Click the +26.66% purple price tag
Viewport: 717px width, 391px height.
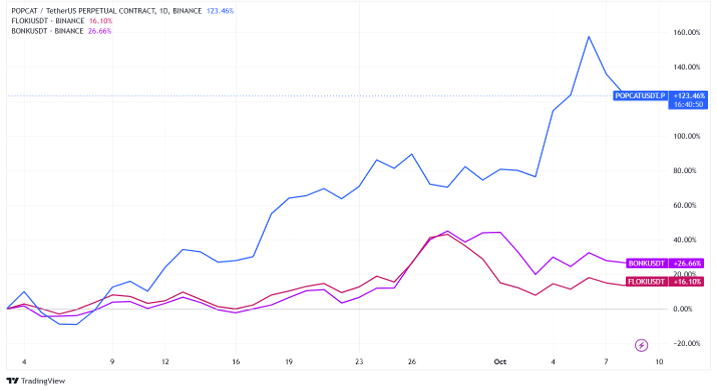[x=686, y=263]
